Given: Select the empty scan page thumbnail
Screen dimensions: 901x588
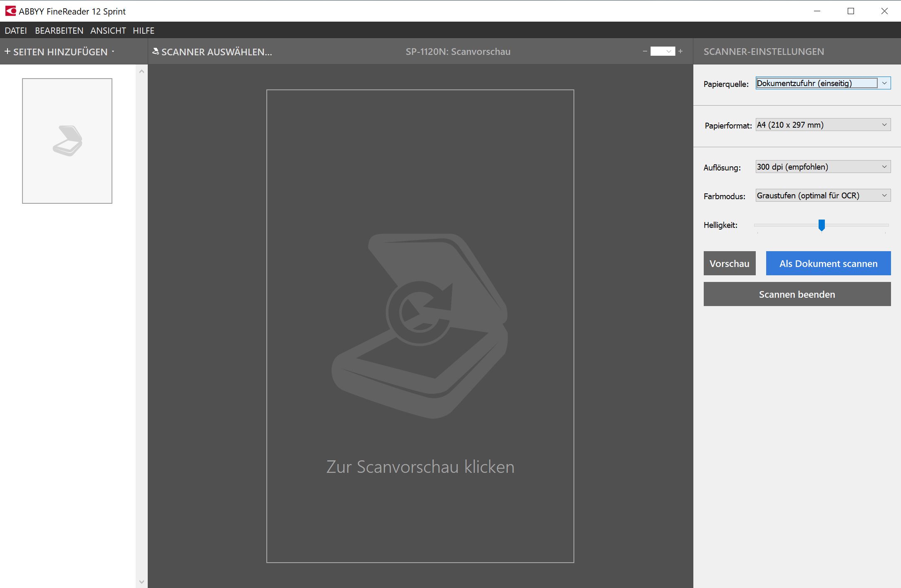Looking at the screenshot, I should tap(67, 141).
